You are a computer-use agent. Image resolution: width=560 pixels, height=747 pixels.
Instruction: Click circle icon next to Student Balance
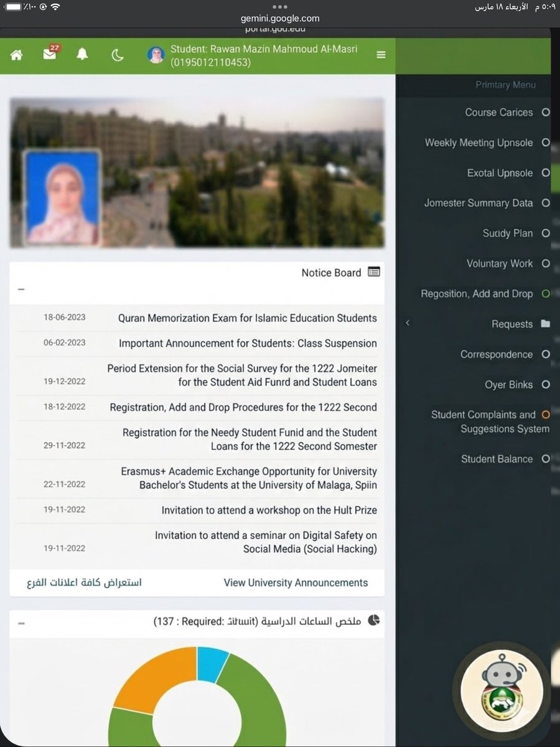click(x=546, y=459)
